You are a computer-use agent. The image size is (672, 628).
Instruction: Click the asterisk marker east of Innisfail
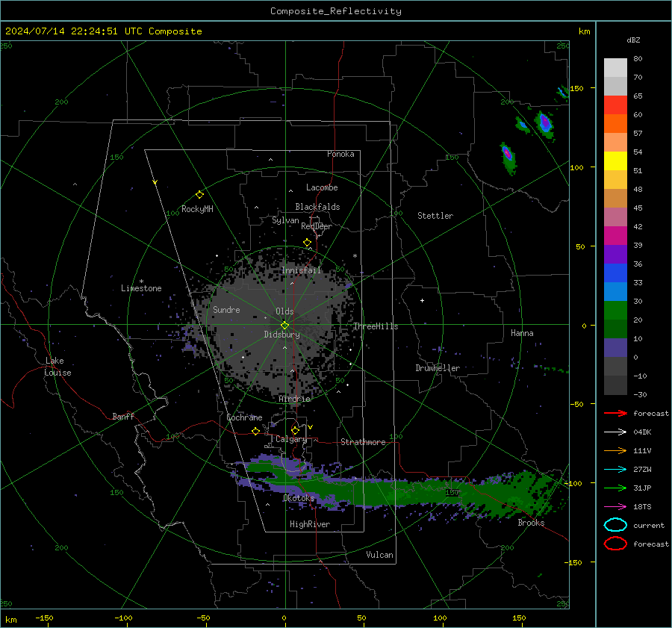355,256
